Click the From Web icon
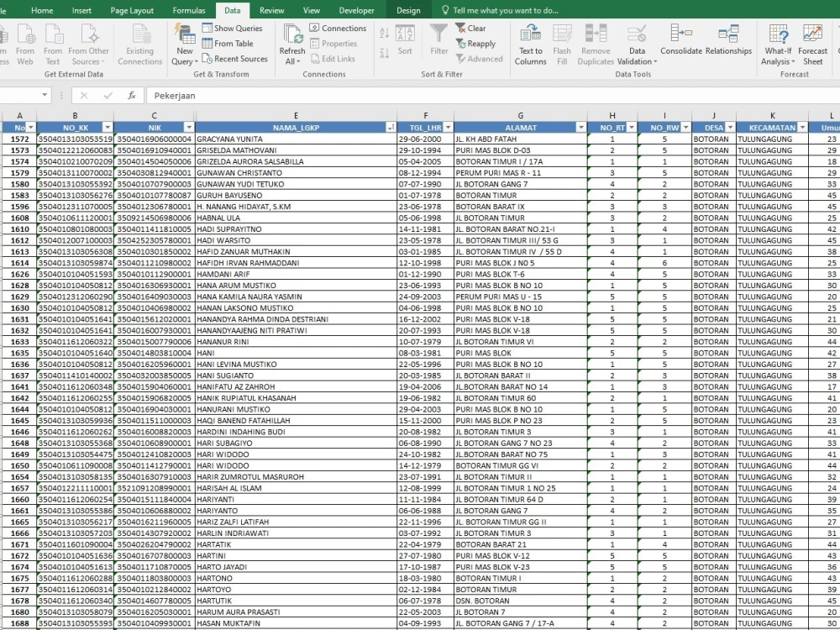The width and height of the screenshot is (840, 630). click(x=24, y=45)
